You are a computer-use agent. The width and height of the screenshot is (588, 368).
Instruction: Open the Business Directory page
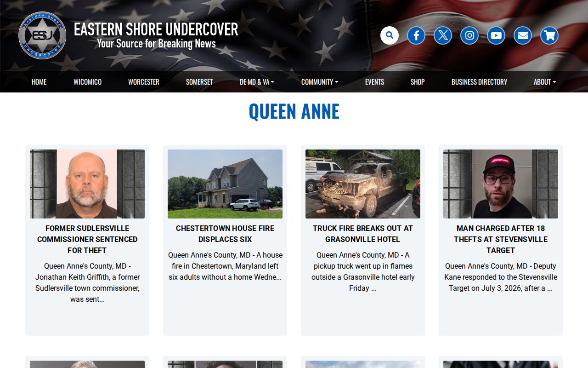point(479,82)
